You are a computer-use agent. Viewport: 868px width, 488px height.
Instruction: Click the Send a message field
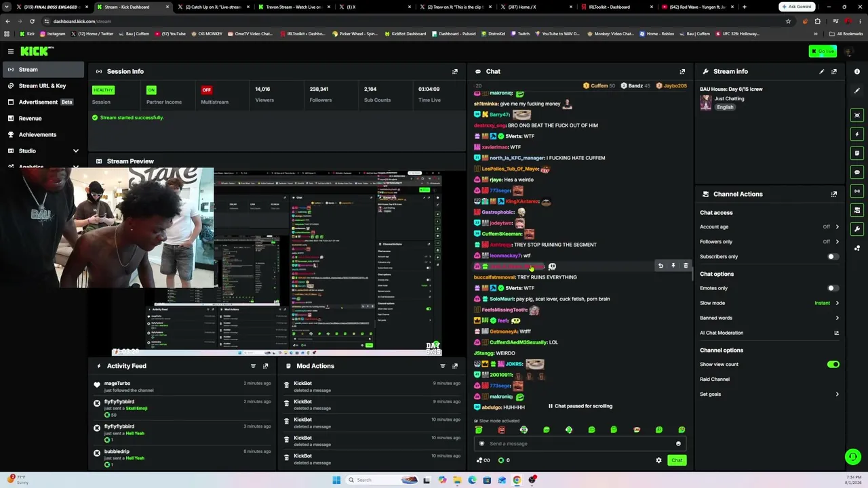[580, 444]
